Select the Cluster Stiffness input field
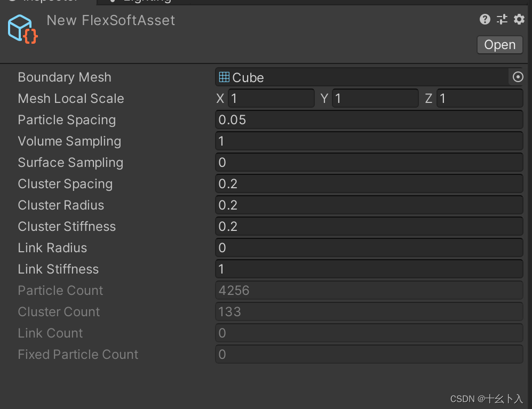Viewport: 532px width, 409px height. click(368, 226)
